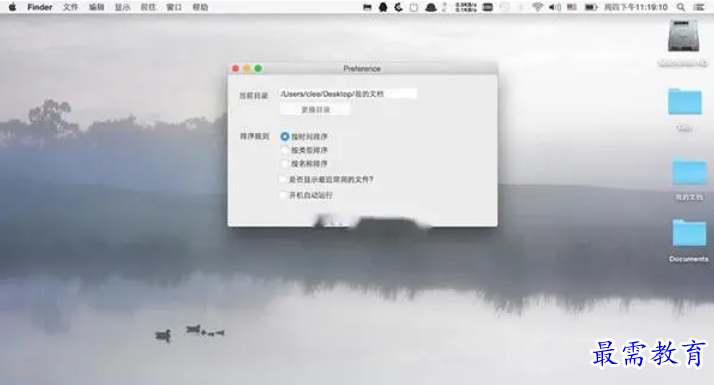Viewport: 714px width, 385px height.
Task: Select 按时间排序 radio option
Action: point(285,136)
